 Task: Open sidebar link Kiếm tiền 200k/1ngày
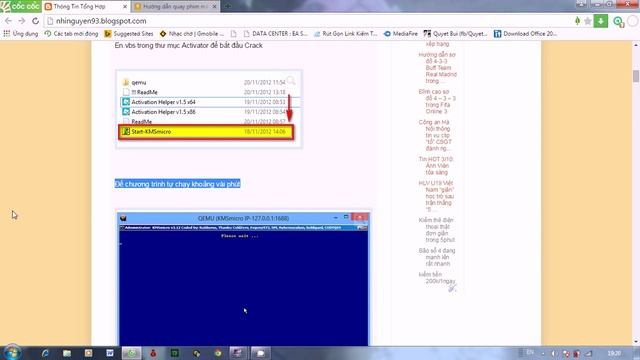click(437, 278)
